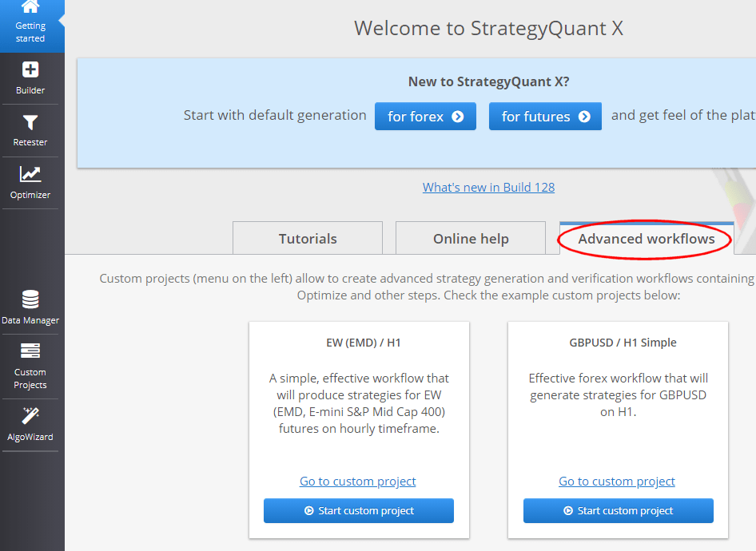The height and width of the screenshot is (551, 756).
Task: Click the GBPUSD forex workflow description
Action: 618,395
